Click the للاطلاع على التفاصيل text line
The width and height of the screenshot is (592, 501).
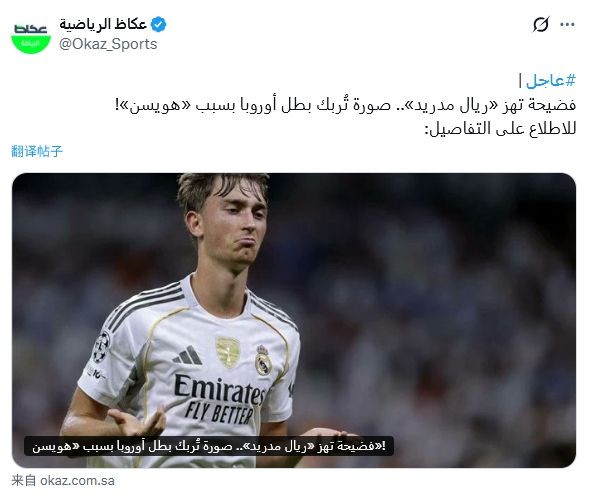click(501, 129)
